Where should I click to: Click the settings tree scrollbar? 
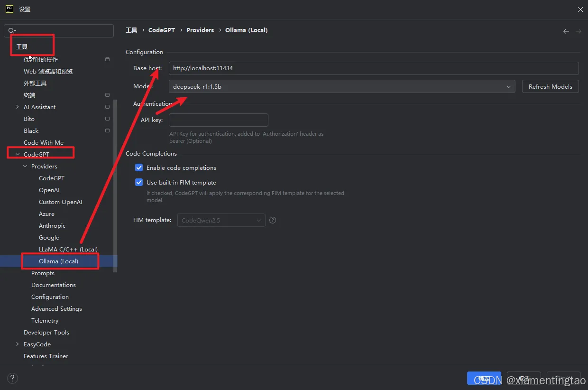(x=115, y=185)
